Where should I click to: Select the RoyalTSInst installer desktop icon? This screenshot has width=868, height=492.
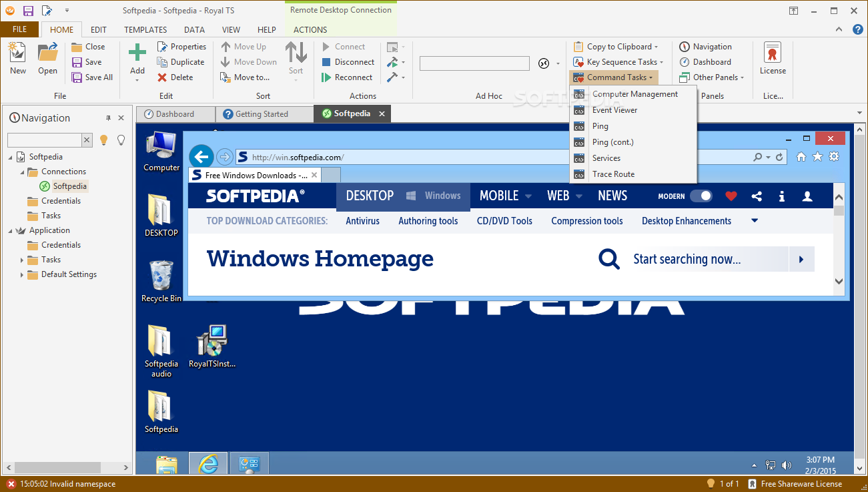tap(212, 346)
